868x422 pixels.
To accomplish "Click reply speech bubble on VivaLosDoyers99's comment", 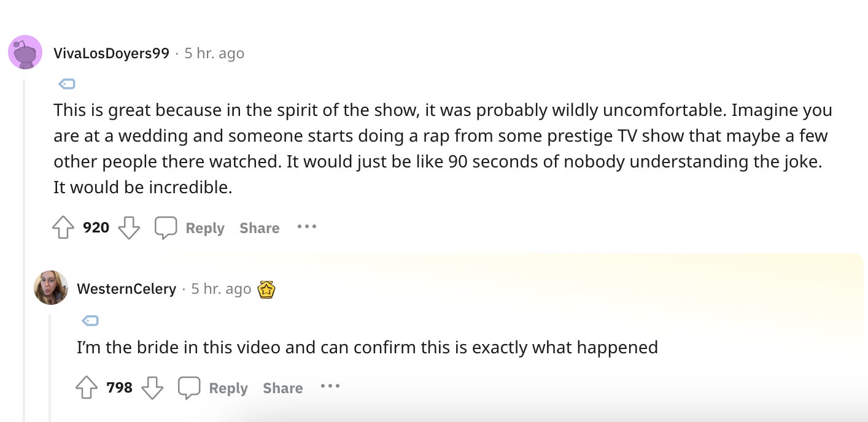I will click(166, 228).
